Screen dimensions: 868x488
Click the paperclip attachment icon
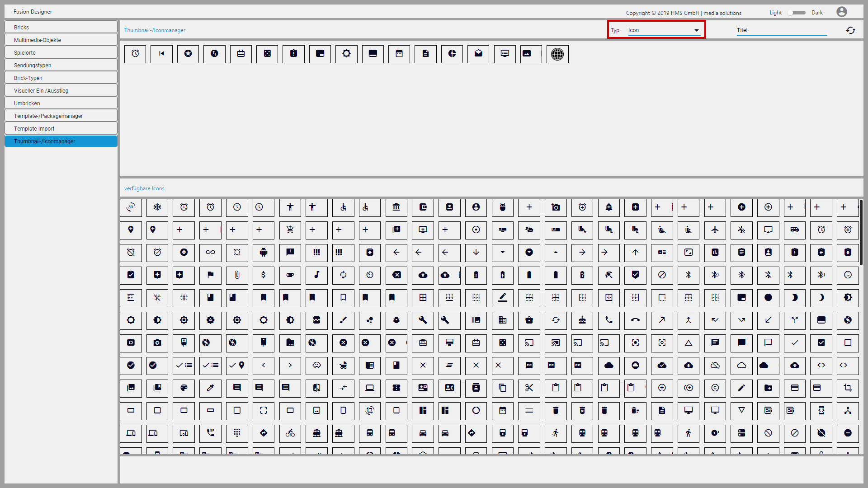tap(237, 275)
